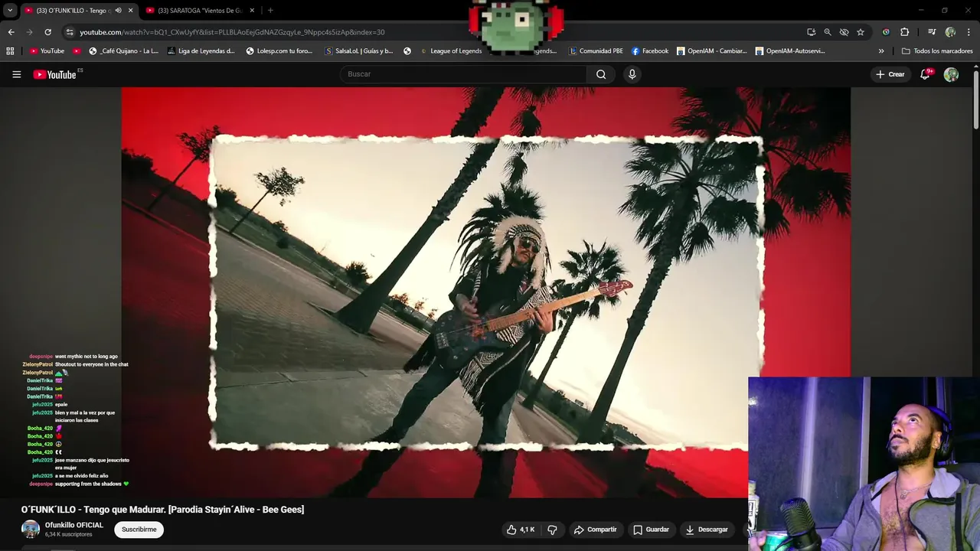Close the SARATOGA browser tab
Screen dimensions: 980x551
(x=252, y=11)
